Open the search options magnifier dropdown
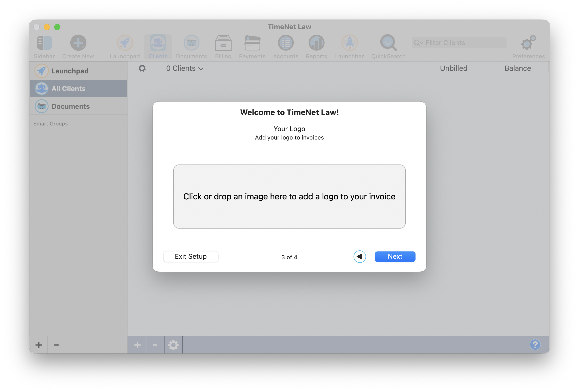Image resolution: width=579 pixels, height=392 pixels. pyautogui.click(x=418, y=43)
